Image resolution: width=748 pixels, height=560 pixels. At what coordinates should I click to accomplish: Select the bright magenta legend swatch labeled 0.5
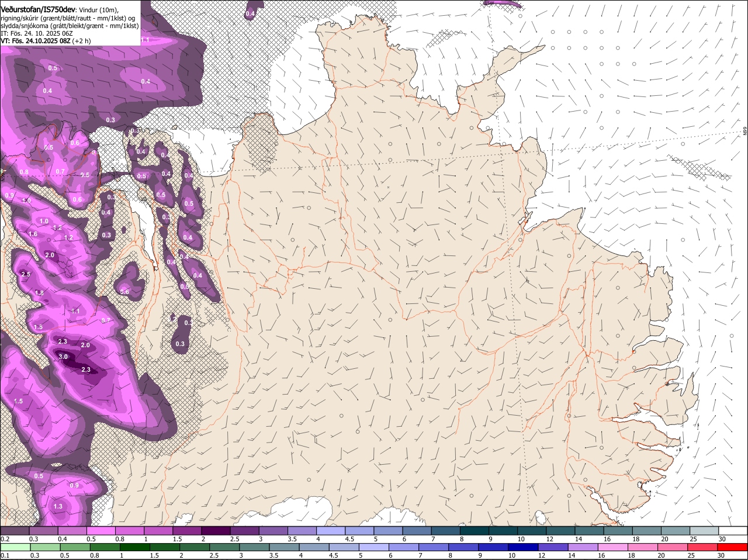point(101,531)
